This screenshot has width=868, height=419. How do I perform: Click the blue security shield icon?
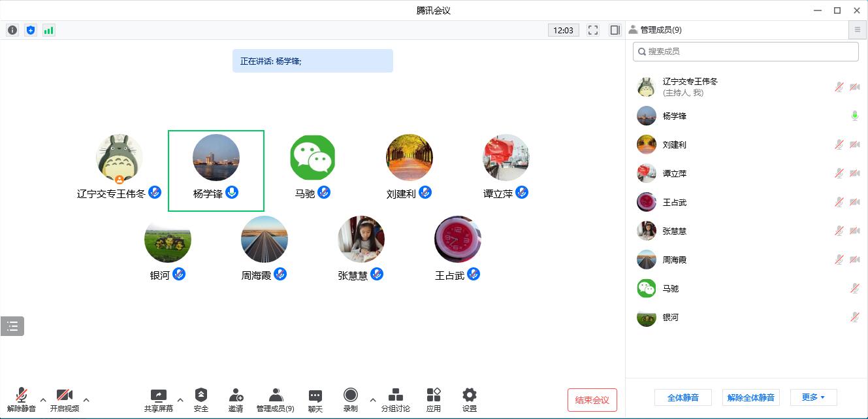pos(31,30)
